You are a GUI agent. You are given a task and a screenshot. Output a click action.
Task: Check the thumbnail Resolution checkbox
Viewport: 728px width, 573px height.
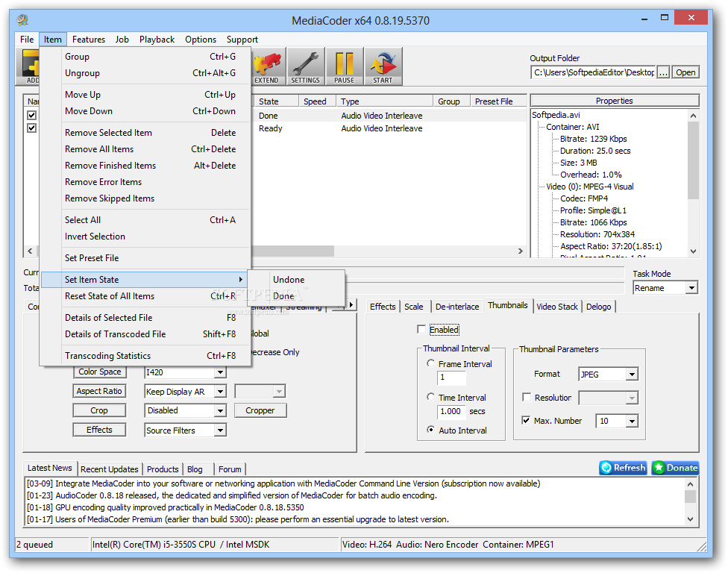pos(527,397)
